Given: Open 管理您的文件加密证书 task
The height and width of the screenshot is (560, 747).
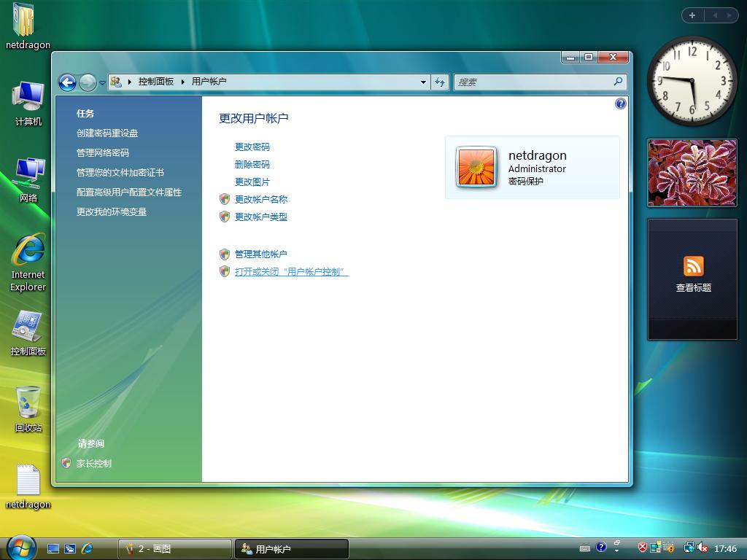Looking at the screenshot, I should [x=120, y=172].
